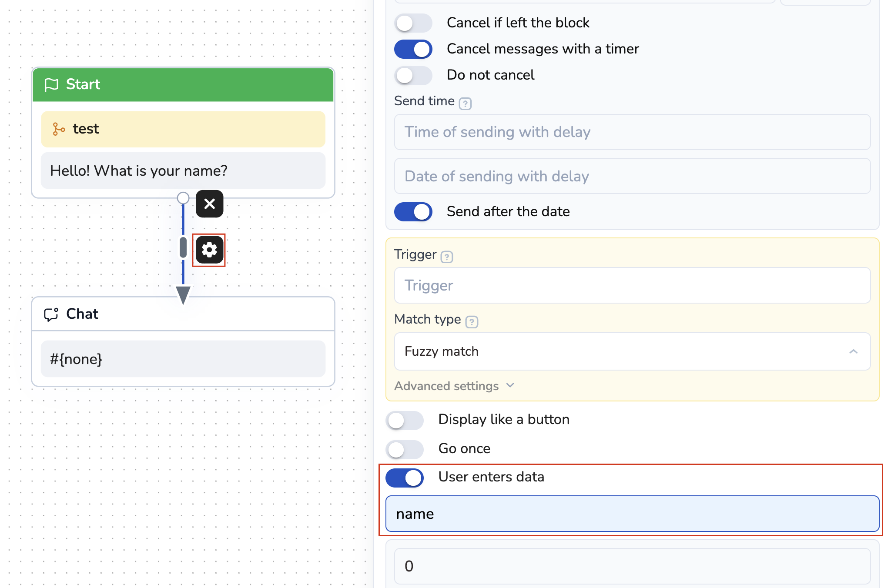Disable Cancel messages with a timer toggle
Viewport: 891px width, 588px height.
413,49
